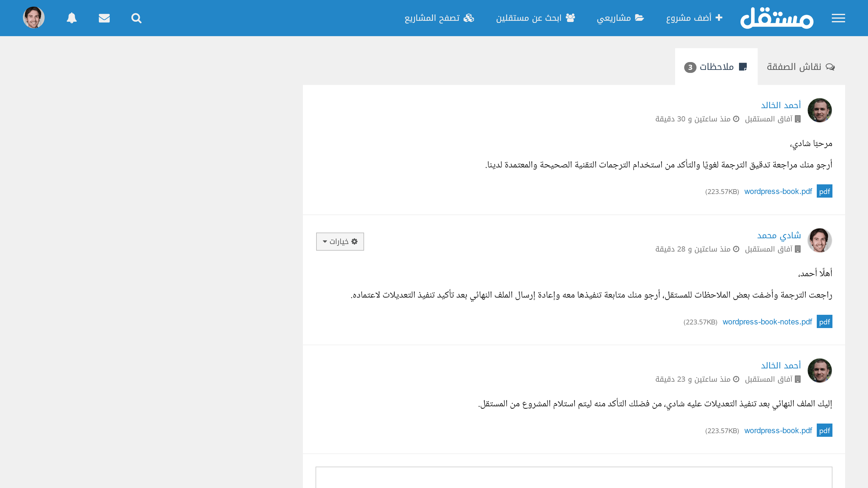
Task: Open the search magnifier icon
Action: point(136,18)
